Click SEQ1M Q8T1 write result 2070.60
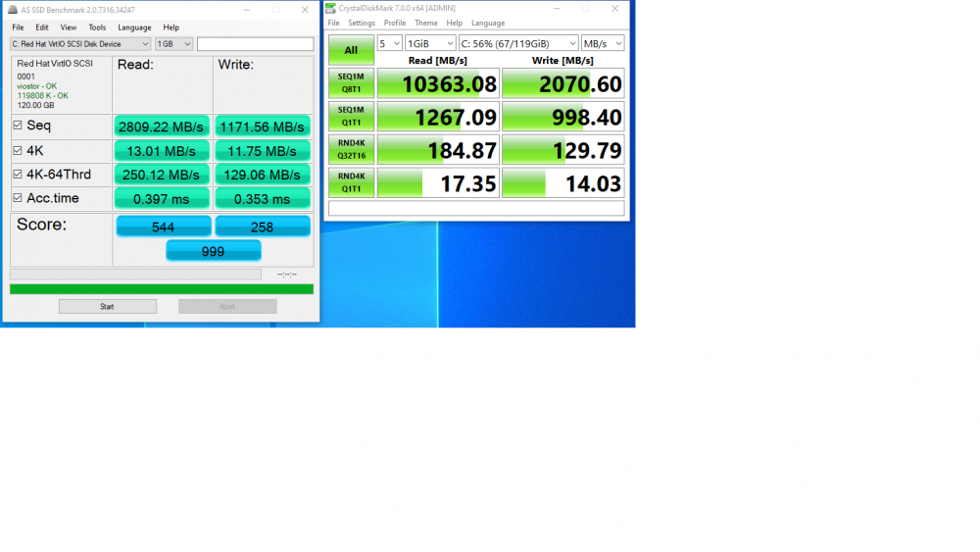 point(563,83)
